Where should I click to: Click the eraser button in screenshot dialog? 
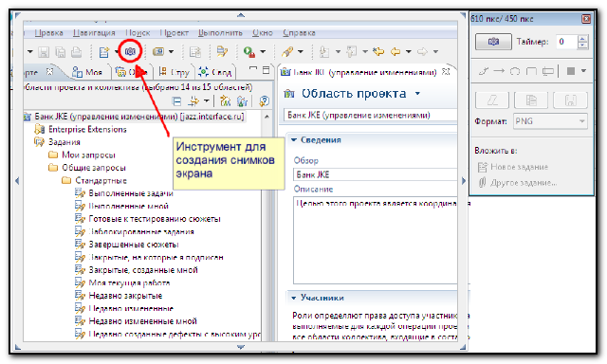(492, 100)
